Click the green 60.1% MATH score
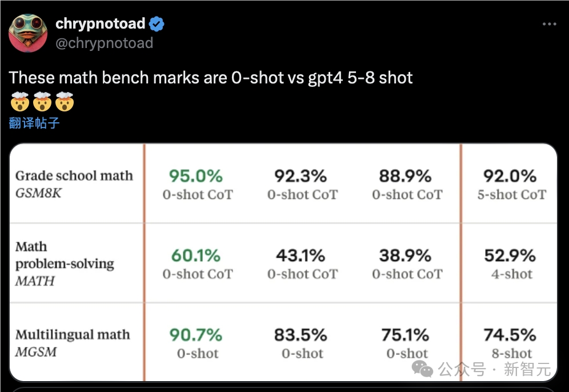The image size is (569, 392). [196, 255]
